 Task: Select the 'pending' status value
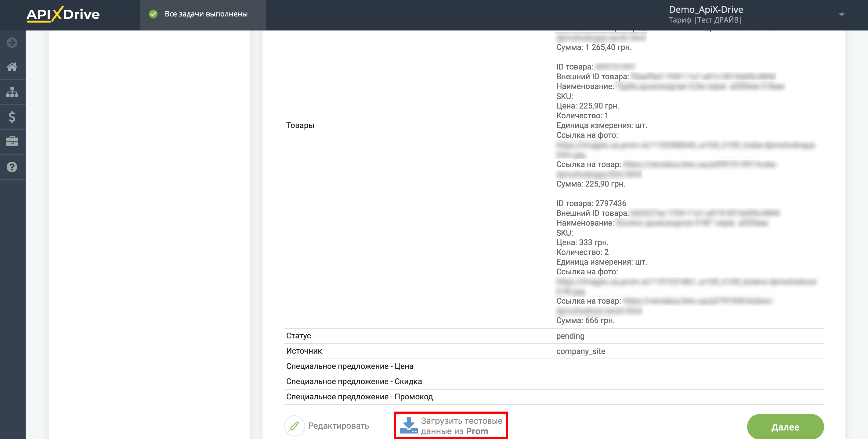click(570, 336)
